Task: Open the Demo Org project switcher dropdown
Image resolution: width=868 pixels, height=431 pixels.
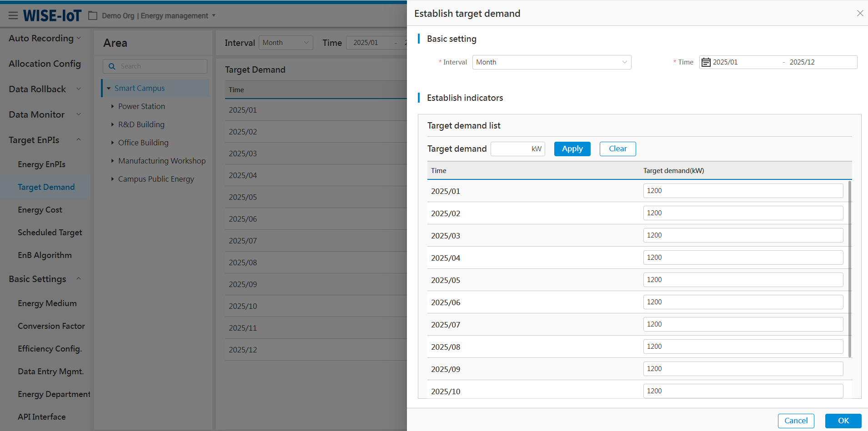Action: pyautogui.click(x=214, y=16)
